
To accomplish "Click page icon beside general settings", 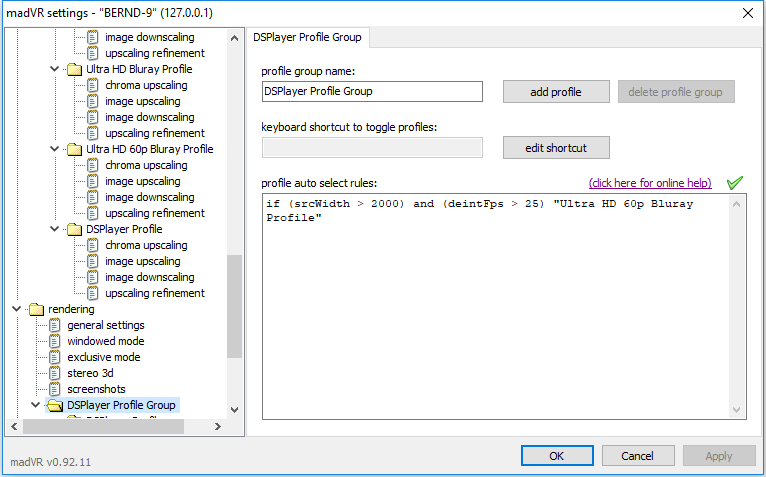I will [55, 325].
